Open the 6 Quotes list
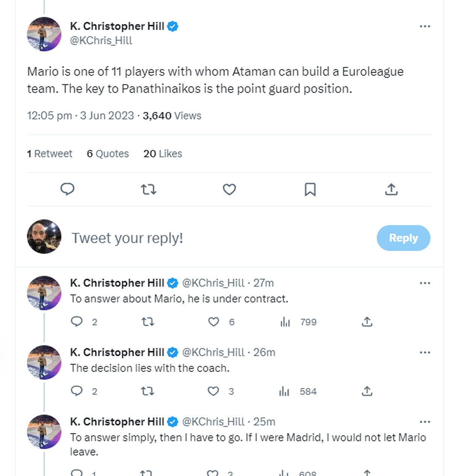451x476 pixels. click(108, 154)
